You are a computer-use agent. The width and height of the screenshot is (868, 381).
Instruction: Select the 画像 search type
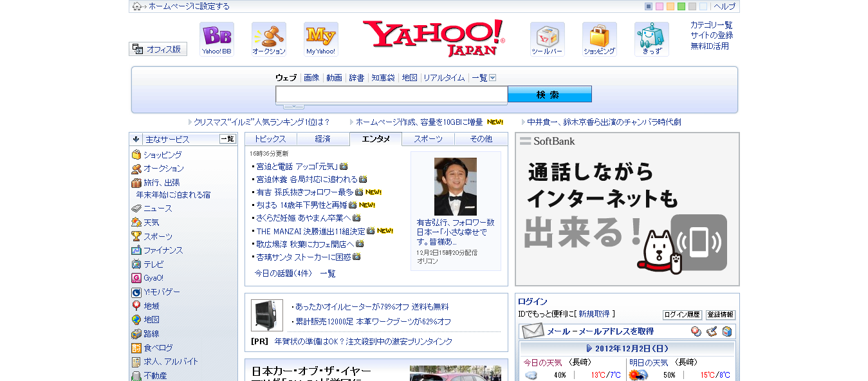tap(311, 77)
